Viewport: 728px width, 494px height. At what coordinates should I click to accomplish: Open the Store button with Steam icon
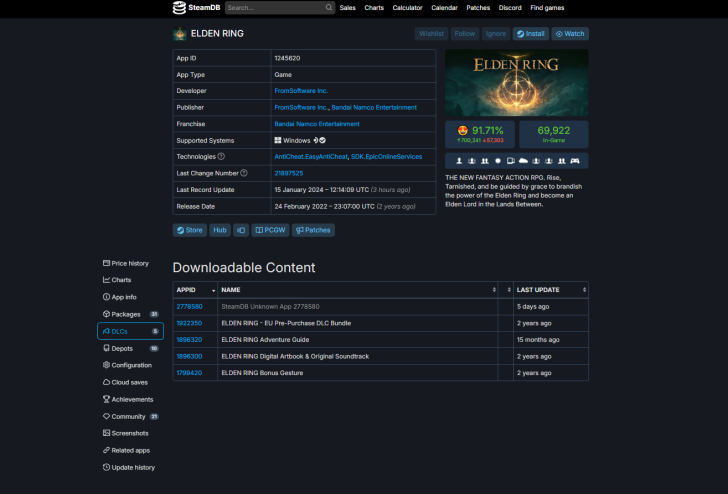[x=189, y=230]
